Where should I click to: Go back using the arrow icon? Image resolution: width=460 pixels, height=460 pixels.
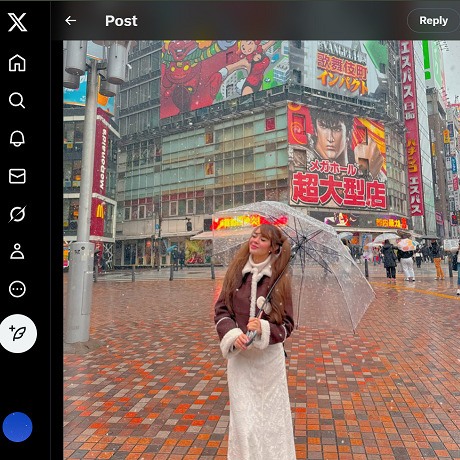[x=70, y=21]
